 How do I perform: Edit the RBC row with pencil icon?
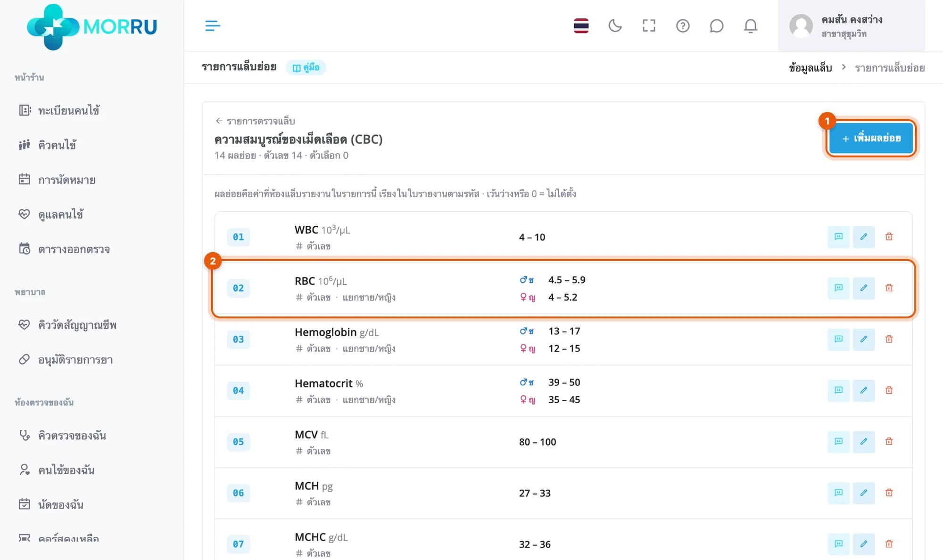[864, 288]
